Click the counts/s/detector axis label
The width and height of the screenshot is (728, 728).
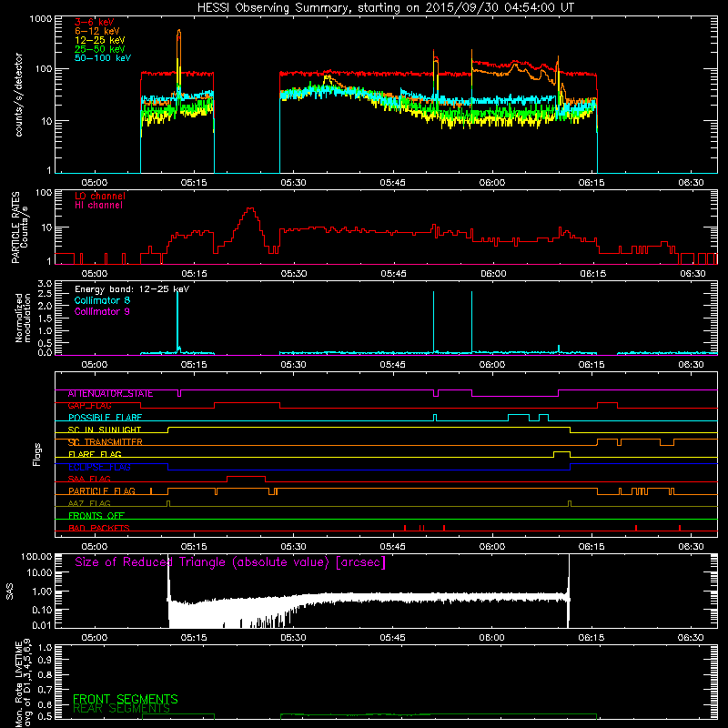click(18, 95)
